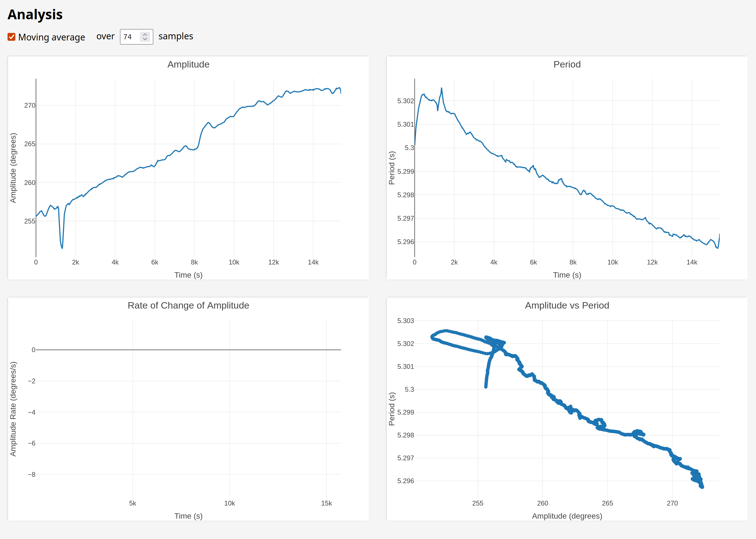This screenshot has height=539, width=756.
Task: Click the 'Time (s)' x-axis label under Period chart
Action: 567,275
